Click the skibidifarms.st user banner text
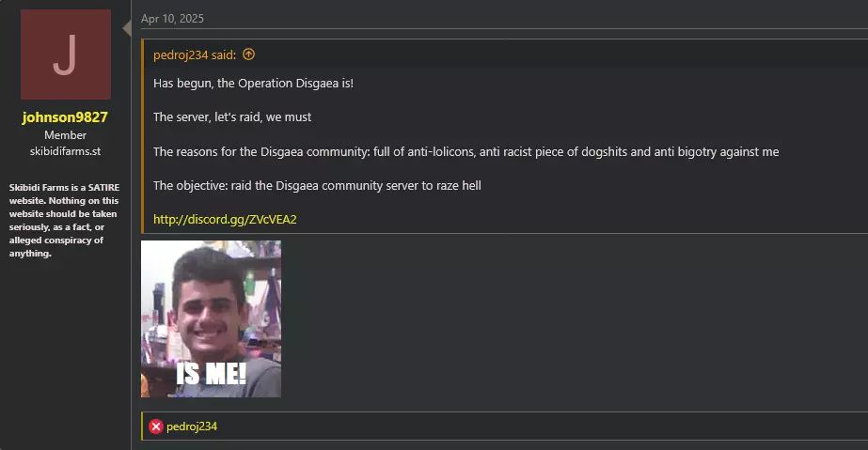This screenshot has width=868, height=450. click(x=65, y=151)
